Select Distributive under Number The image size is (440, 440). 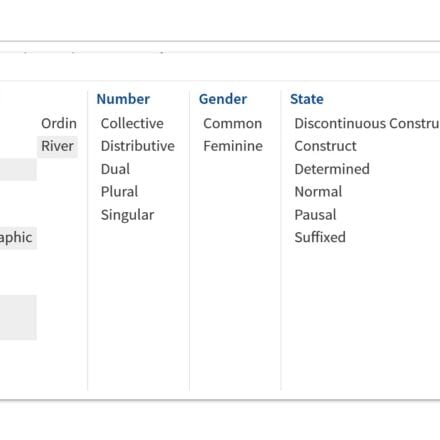(138, 146)
